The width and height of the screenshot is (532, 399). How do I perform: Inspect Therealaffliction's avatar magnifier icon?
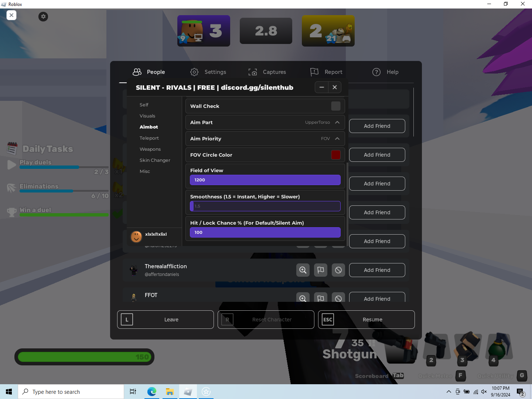tap(303, 270)
